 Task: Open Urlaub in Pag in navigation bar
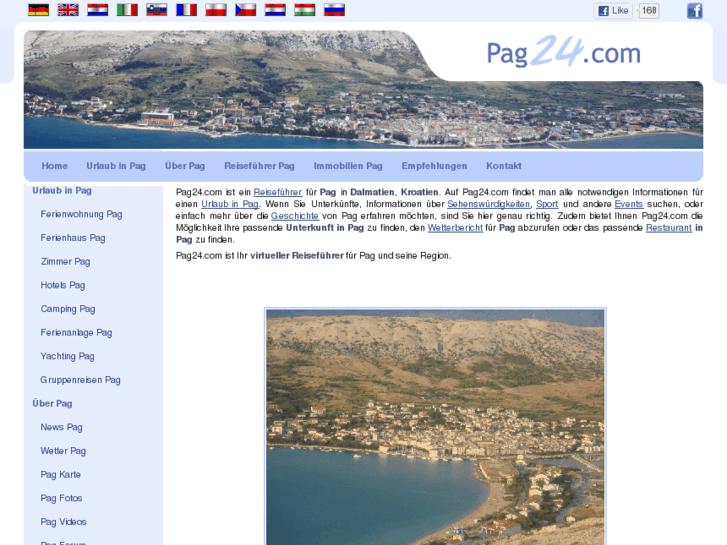click(x=116, y=166)
